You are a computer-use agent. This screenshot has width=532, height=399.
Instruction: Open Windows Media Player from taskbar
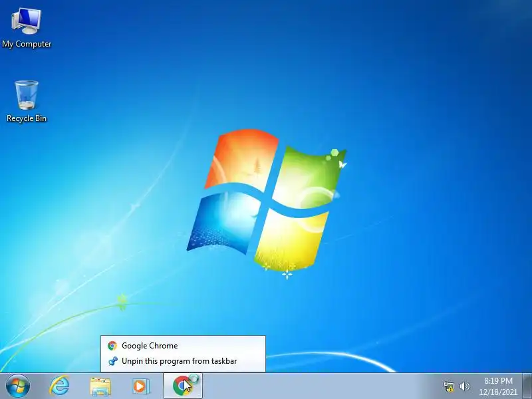(141, 386)
